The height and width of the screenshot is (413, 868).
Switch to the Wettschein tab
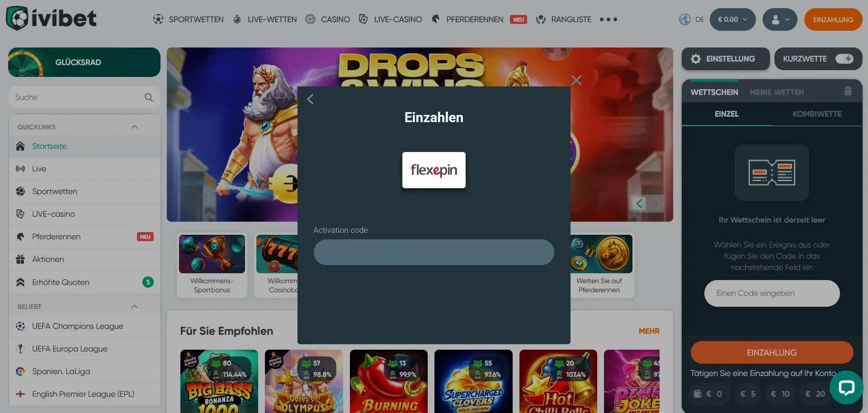click(x=714, y=92)
